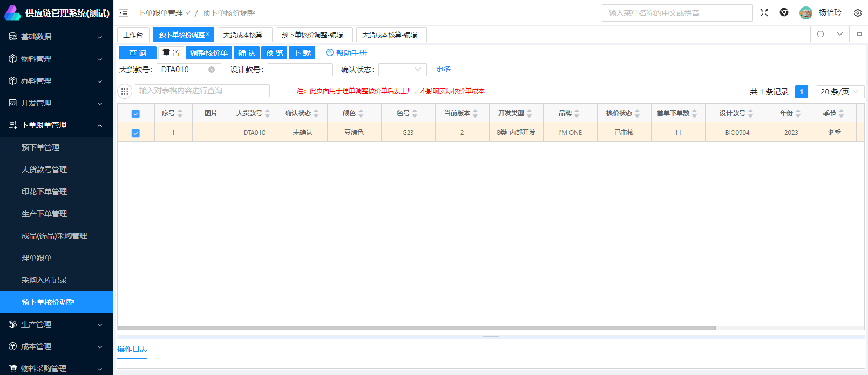Collapse the sidebar menu via hamburger icon
Image resolution: width=868 pixels, height=375 pixels.
coord(124,13)
